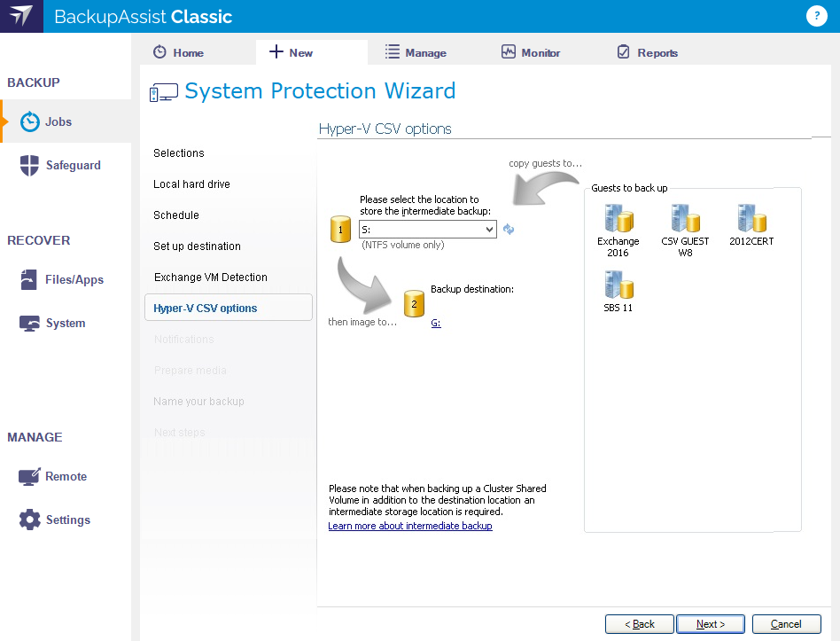The height and width of the screenshot is (641, 840).
Task: Click the step 2 destination disk icon
Action: click(414, 303)
